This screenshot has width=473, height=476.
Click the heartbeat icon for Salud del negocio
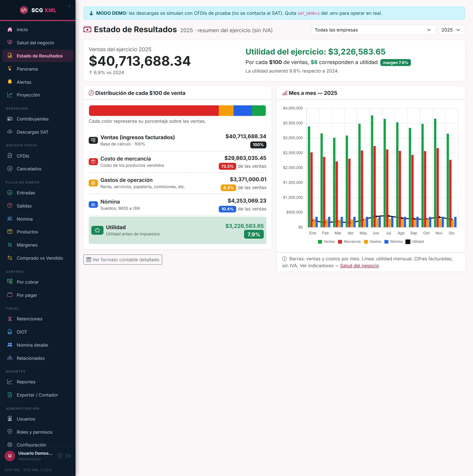10,43
